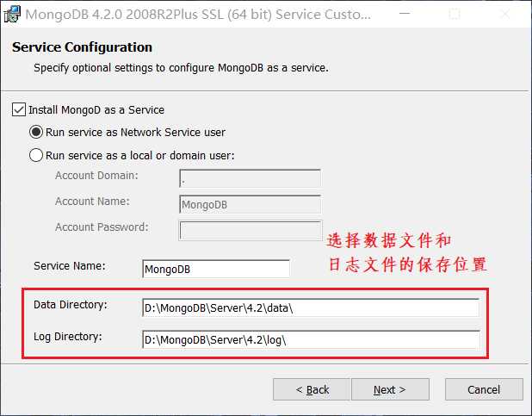Click the Account Password field
Image resolution: width=532 pixels, height=416 pixels.
[x=250, y=230]
